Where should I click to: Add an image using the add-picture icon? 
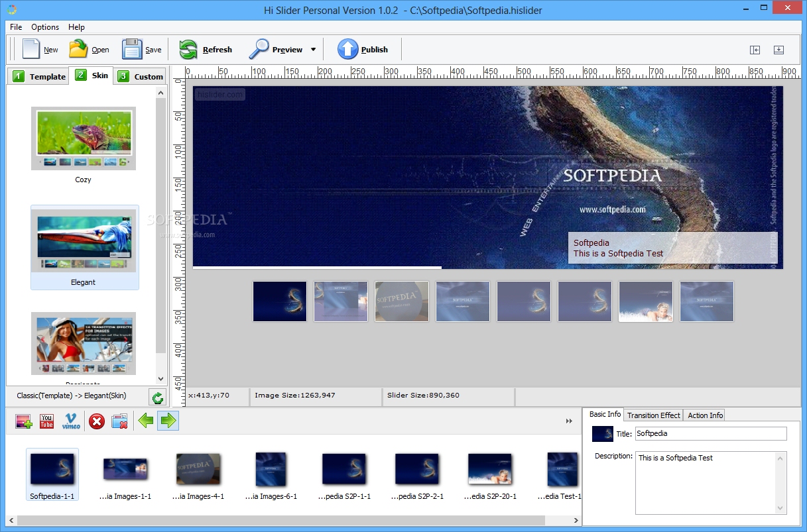pyautogui.click(x=24, y=421)
